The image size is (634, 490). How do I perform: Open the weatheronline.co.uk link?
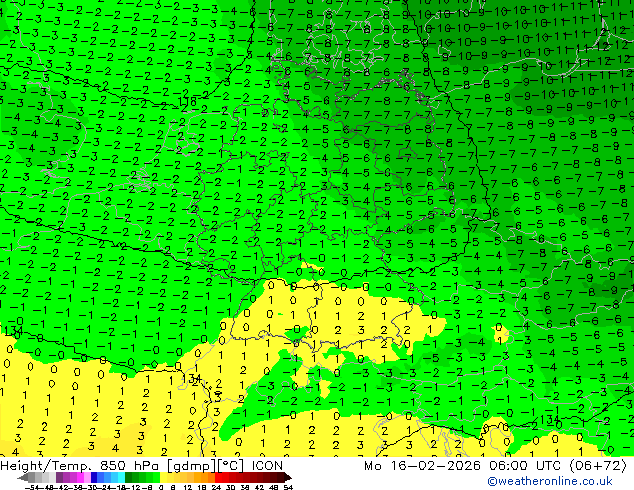[550, 481]
